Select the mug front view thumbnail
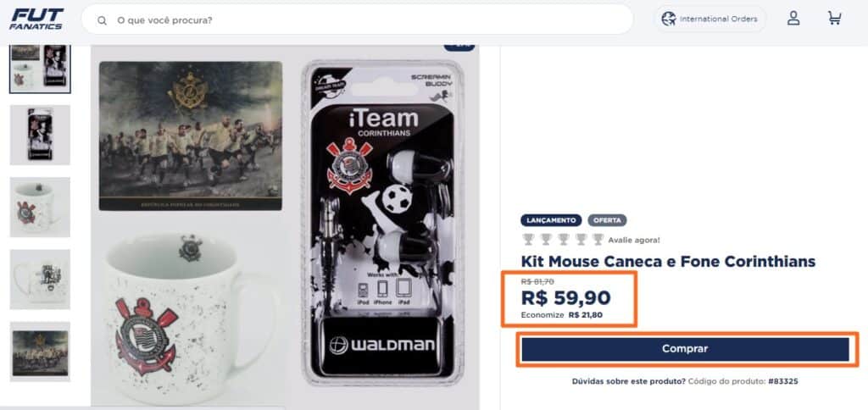Screen dimensions: 868x410 (40, 207)
